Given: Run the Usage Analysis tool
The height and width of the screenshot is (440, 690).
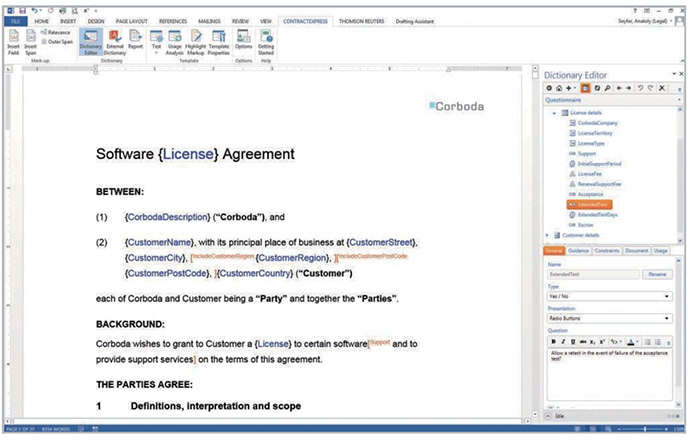Looking at the screenshot, I should (175, 42).
